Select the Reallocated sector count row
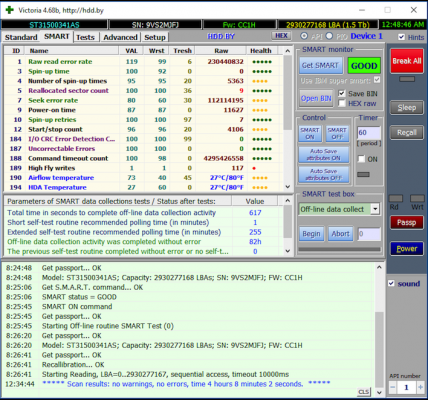The height and width of the screenshot is (400, 428). (143, 91)
